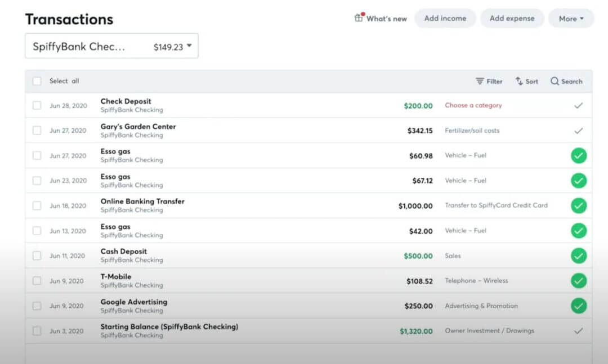Open the Filter options using the funnel icon
Image resolution: width=608 pixels, height=364 pixels.
click(x=489, y=81)
